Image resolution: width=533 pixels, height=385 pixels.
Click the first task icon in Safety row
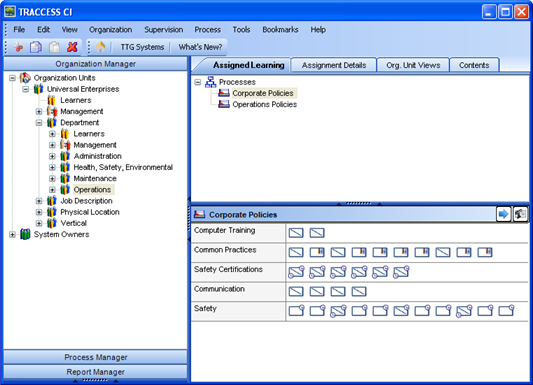(296, 310)
